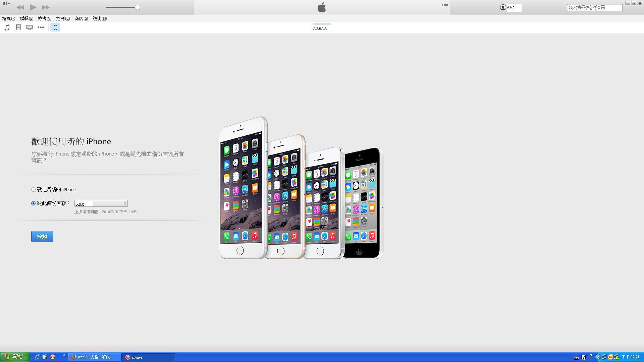The height and width of the screenshot is (362, 644).
Task: Open the Up Next list icon
Action: coord(445,4)
